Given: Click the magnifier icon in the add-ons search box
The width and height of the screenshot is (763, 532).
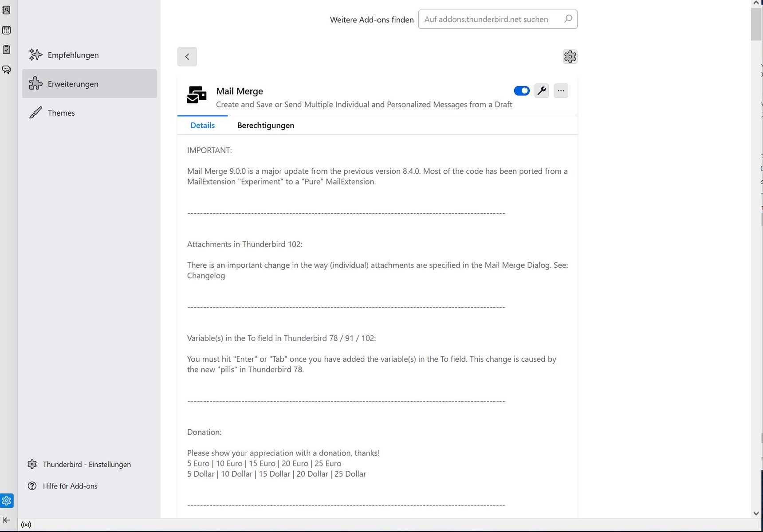Looking at the screenshot, I should tap(568, 19).
